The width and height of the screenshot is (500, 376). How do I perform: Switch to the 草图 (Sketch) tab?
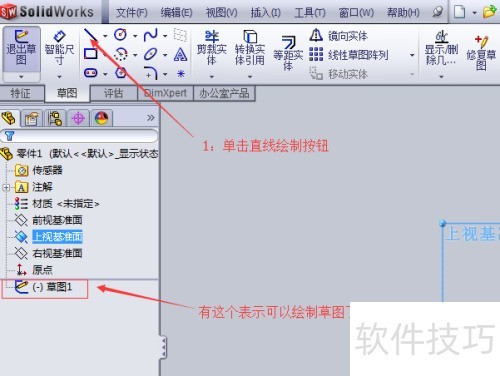pyautogui.click(x=67, y=93)
